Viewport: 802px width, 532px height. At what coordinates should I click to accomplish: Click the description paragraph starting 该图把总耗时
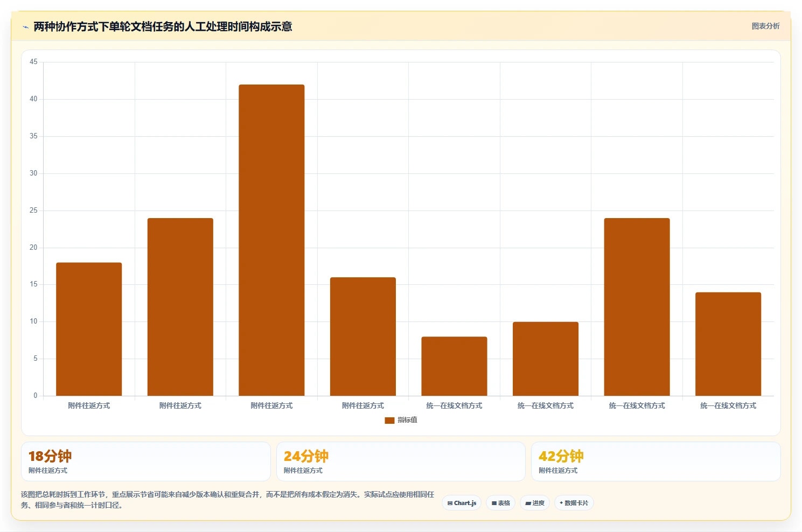[x=227, y=500]
